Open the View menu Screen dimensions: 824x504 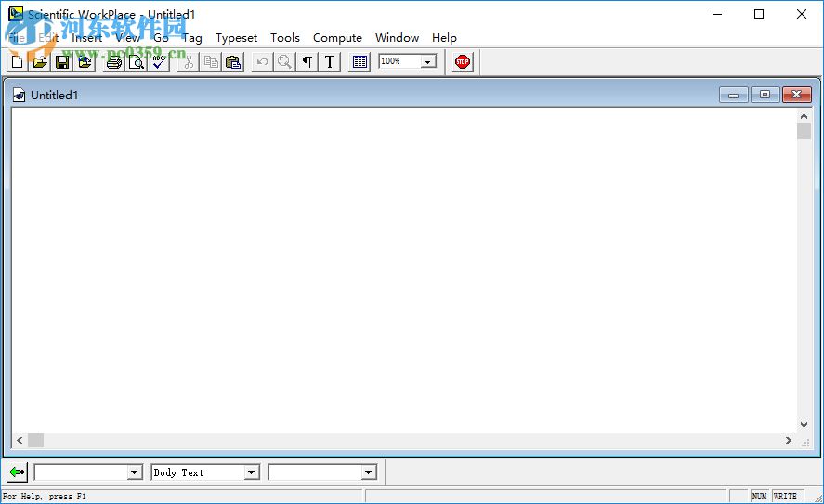tap(127, 38)
